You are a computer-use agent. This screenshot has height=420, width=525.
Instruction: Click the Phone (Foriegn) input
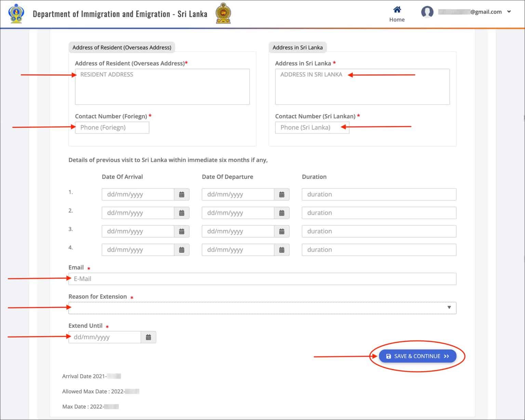tap(112, 127)
